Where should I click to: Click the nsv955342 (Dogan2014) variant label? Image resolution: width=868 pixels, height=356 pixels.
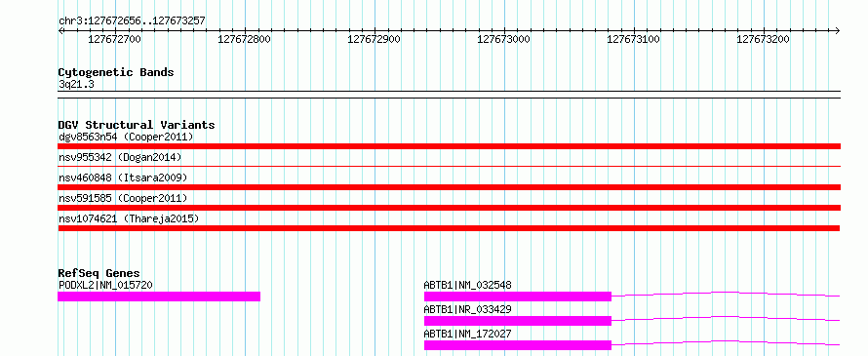coord(120,157)
